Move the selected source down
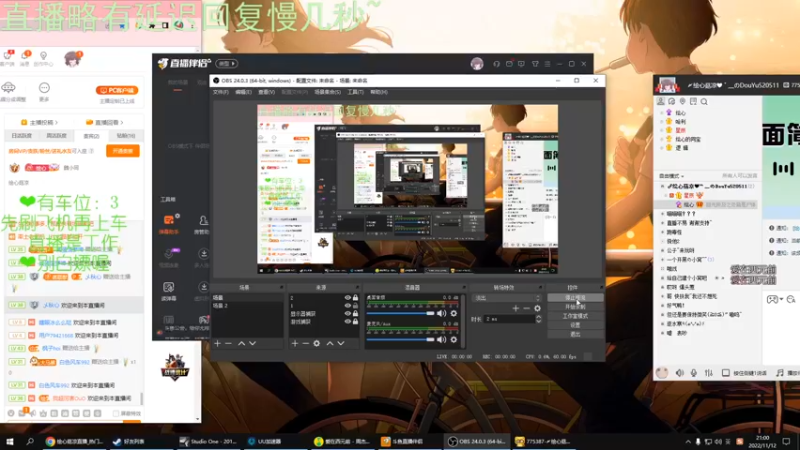Viewport: 800px width, 450px height. 341,343
